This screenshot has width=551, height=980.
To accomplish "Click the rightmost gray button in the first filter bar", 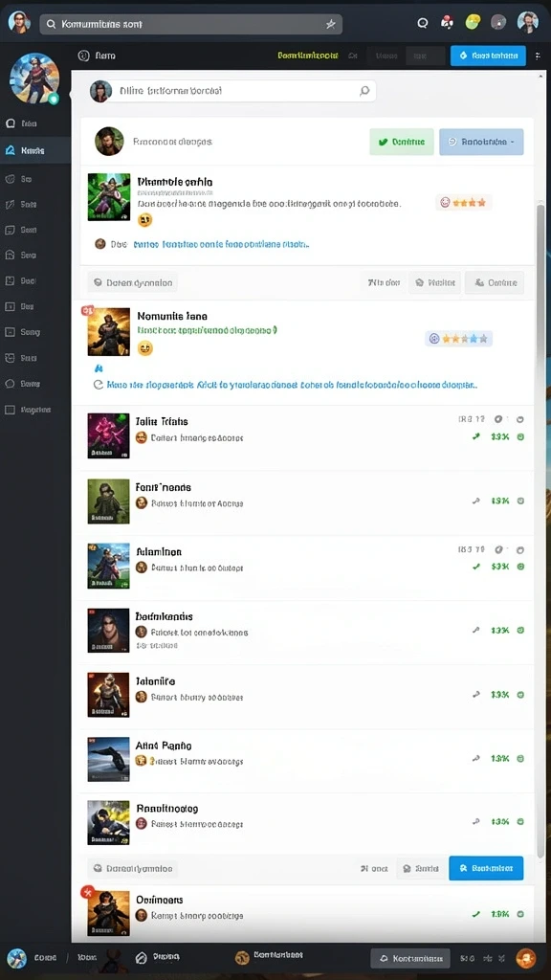I will tap(495, 282).
